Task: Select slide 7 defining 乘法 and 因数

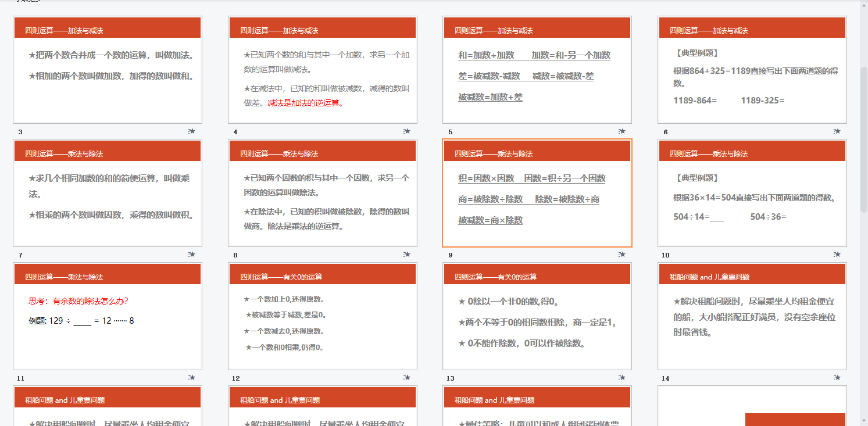Action: 108,193
